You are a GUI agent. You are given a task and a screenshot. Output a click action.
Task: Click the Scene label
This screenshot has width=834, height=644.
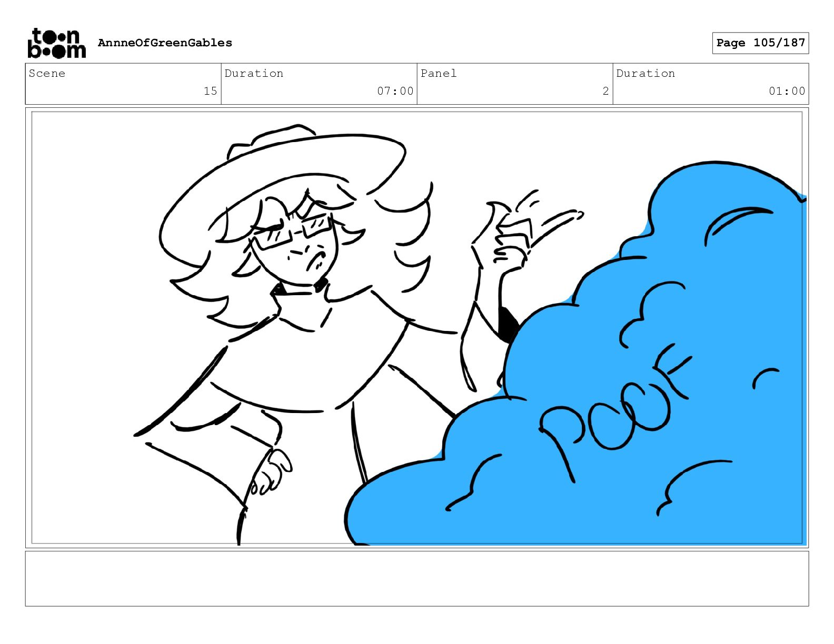pyautogui.click(x=47, y=73)
